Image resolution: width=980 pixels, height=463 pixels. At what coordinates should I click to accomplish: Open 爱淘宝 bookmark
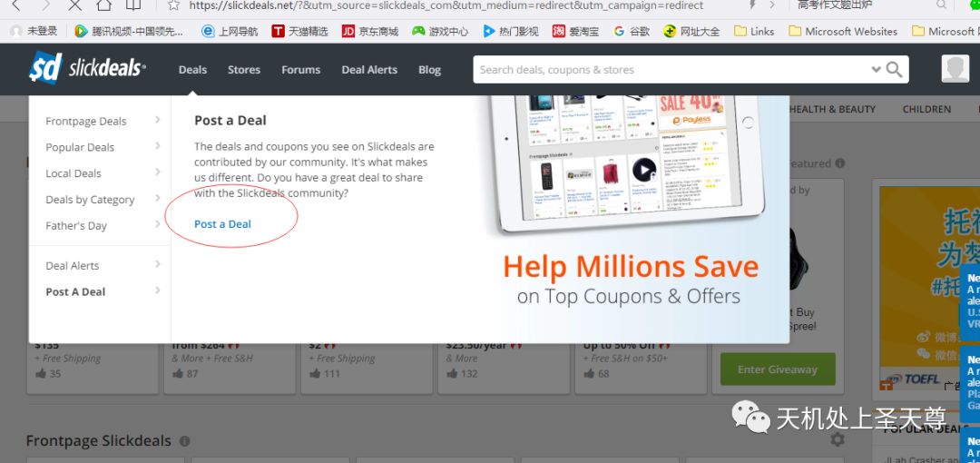575,31
